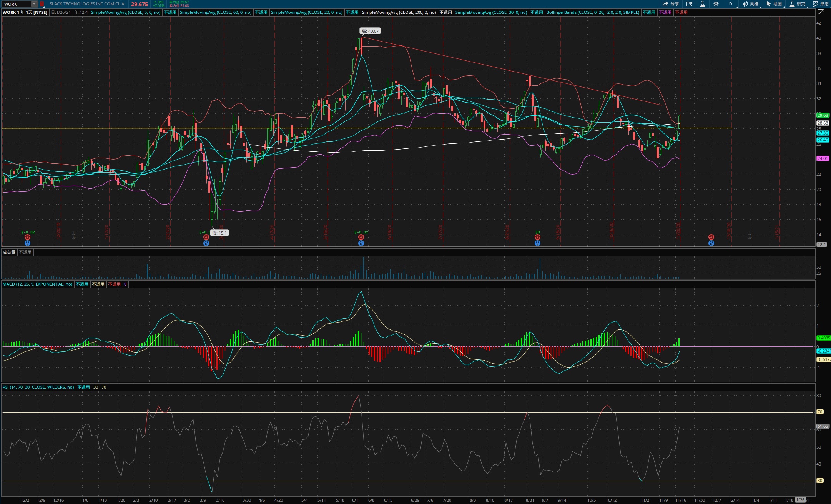The image size is (831, 504).
Task: Click the 年:12.4 value readout
Action: [81, 12]
